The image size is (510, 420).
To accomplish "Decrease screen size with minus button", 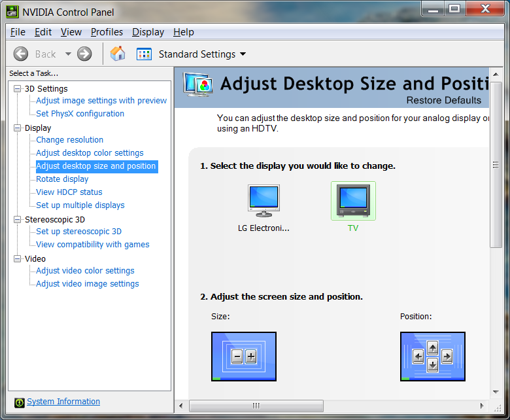I will point(237,357).
